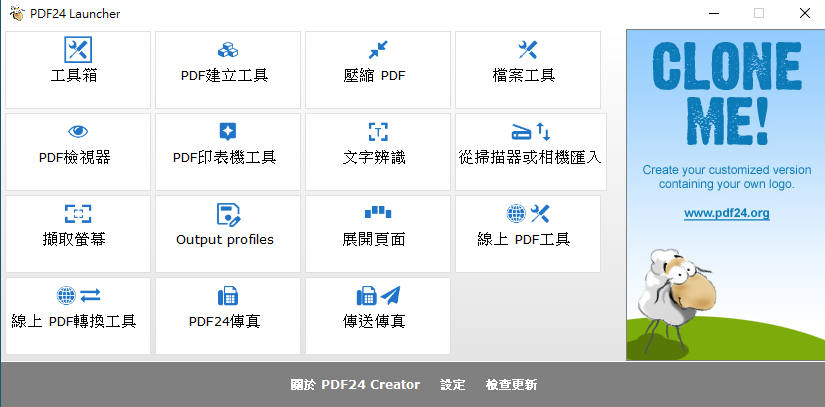The image size is (825, 407).
Task: Click the sheep mascot image
Action: [x=676, y=299]
